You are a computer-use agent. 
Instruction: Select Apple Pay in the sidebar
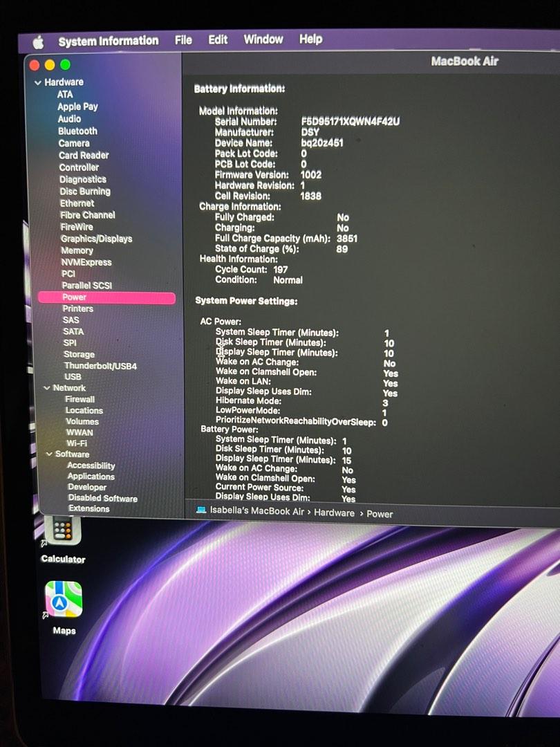pos(77,107)
